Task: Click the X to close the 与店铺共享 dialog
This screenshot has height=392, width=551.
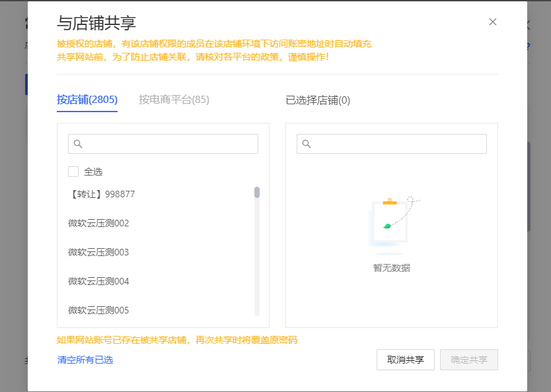Action: (x=492, y=21)
